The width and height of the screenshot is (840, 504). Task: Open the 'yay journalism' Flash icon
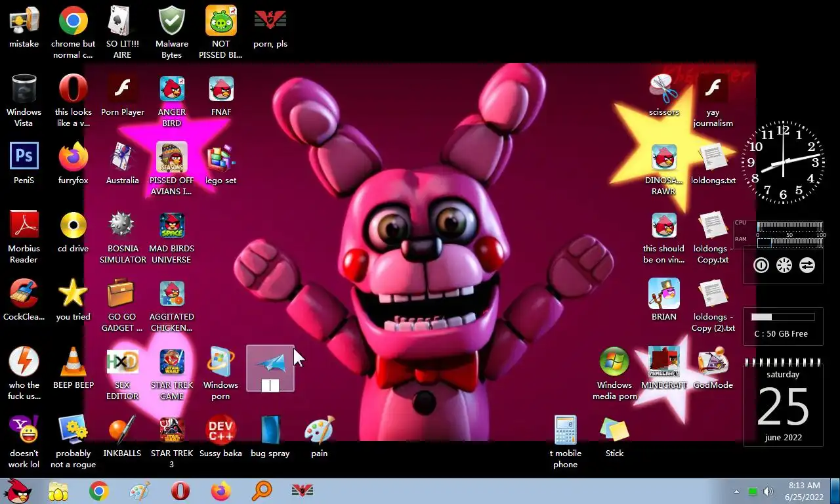pos(713,102)
